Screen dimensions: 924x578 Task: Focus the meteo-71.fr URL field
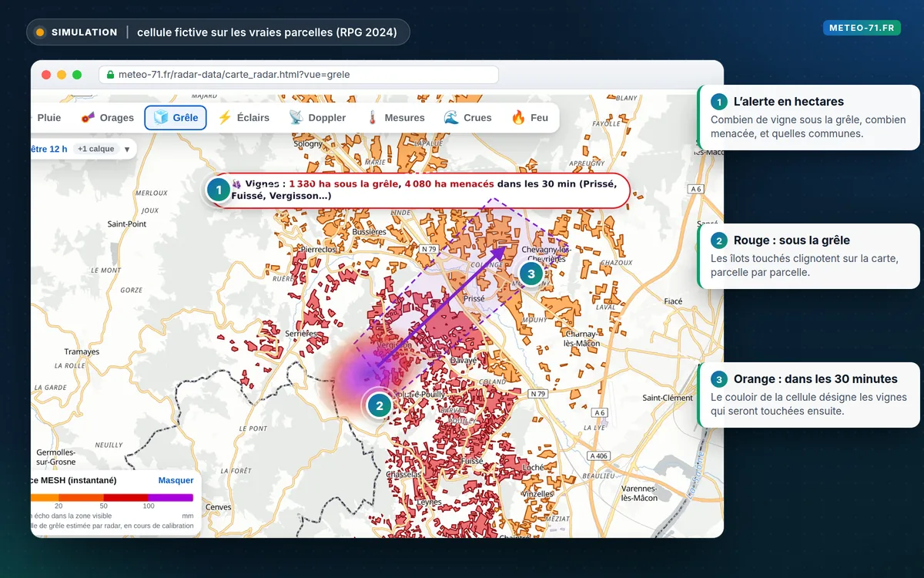tap(299, 75)
